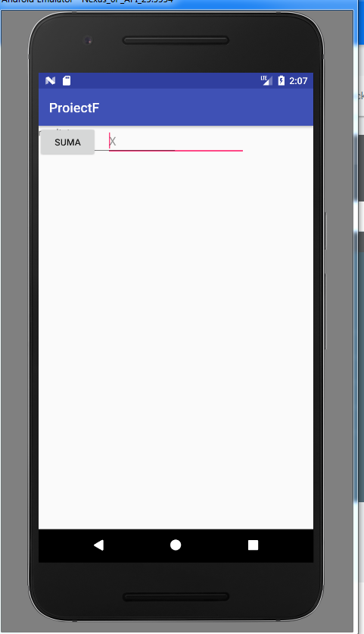Click the LTE signal strength icon

point(266,80)
